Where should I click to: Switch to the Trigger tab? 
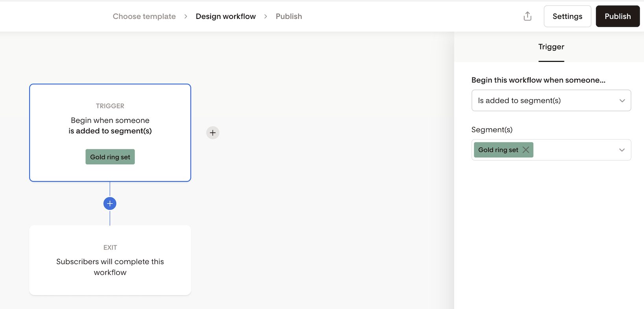(x=551, y=47)
